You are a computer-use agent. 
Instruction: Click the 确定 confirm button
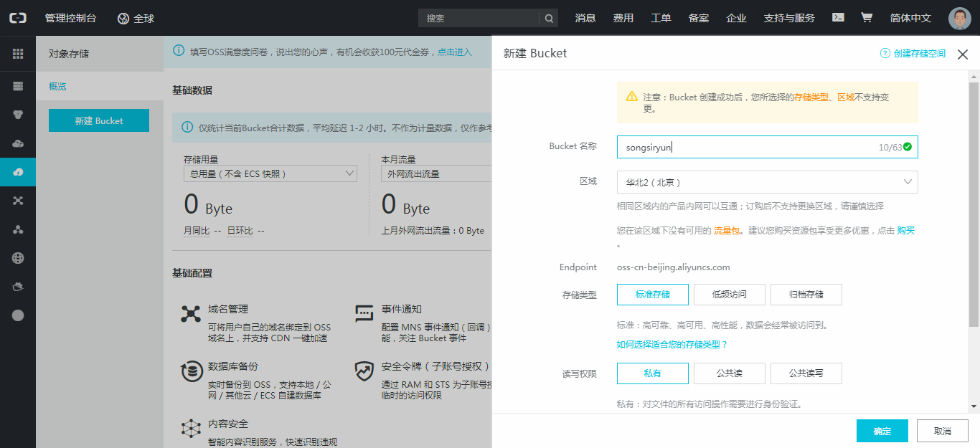882,431
